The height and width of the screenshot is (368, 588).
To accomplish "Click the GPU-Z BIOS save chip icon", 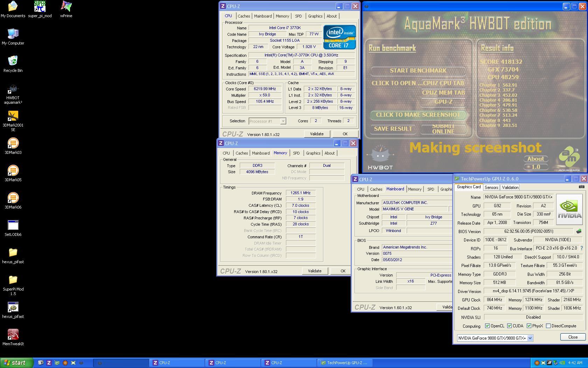I will tap(579, 231).
